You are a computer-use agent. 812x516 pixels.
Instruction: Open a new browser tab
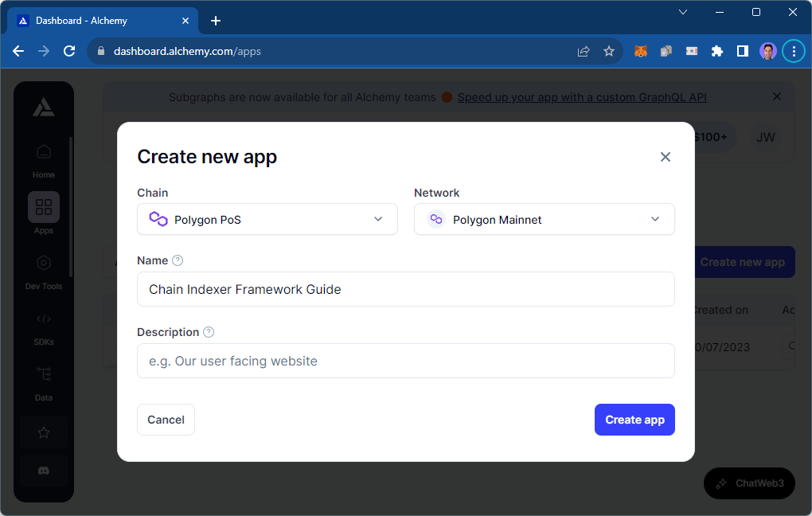[x=216, y=21]
